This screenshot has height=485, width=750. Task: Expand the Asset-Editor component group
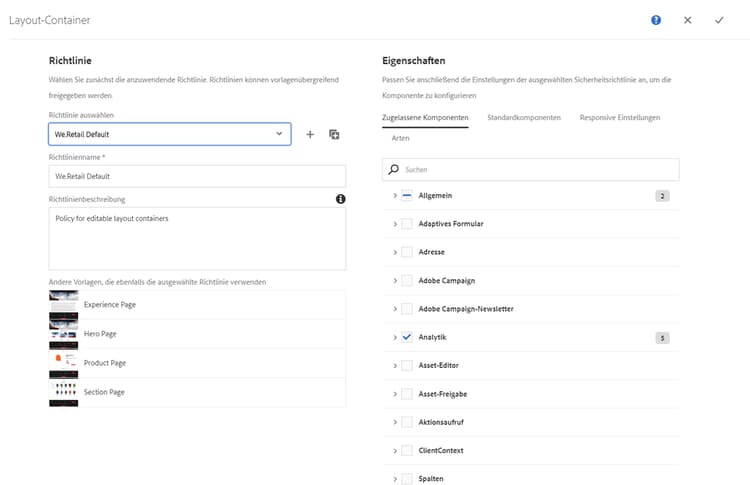(x=395, y=366)
